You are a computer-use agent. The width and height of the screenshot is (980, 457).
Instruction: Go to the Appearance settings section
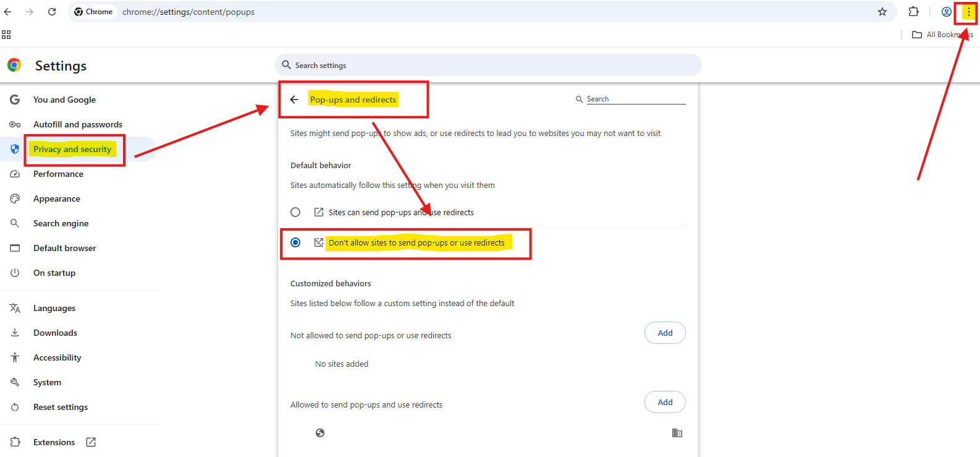(57, 199)
